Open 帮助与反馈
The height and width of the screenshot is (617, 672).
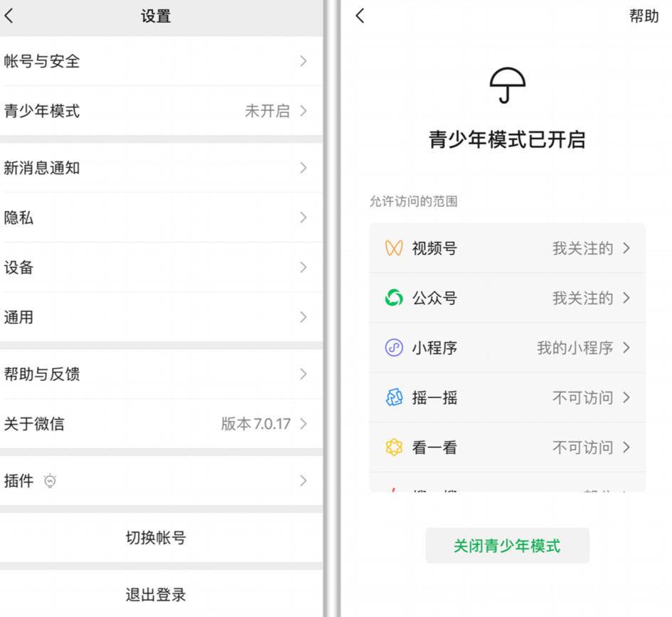pyautogui.click(x=161, y=374)
